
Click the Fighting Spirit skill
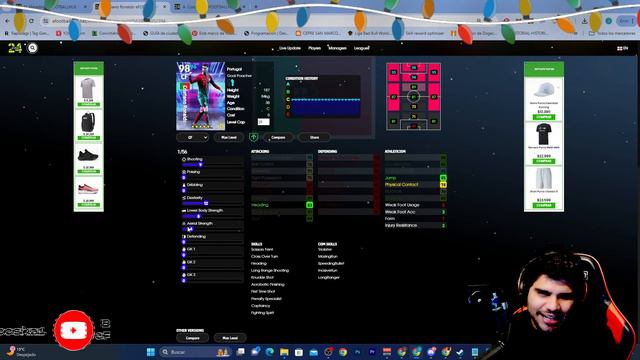(x=262, y=313)
